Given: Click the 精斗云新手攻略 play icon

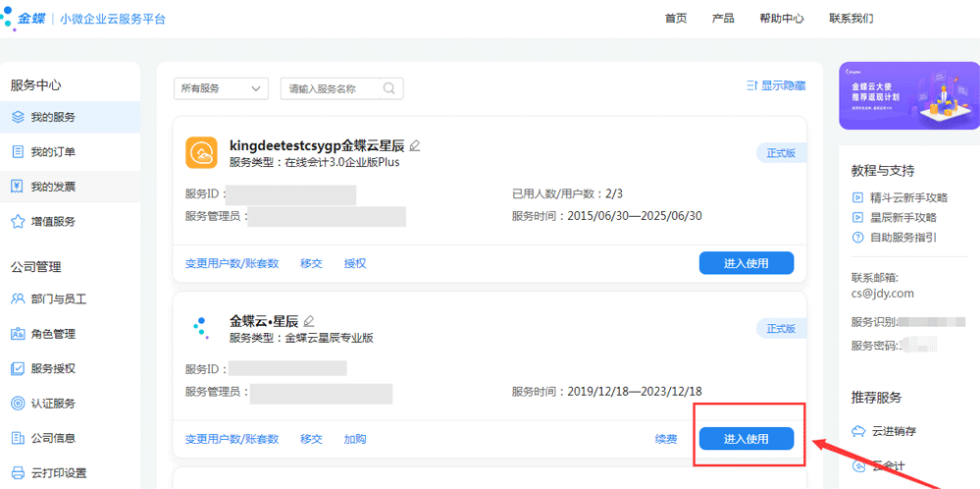Looking at the screenshot, I should coord(857,197).
